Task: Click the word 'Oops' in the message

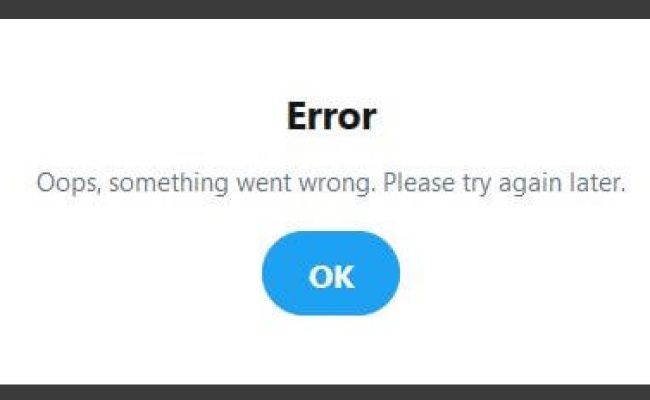Action: (67, 183)
